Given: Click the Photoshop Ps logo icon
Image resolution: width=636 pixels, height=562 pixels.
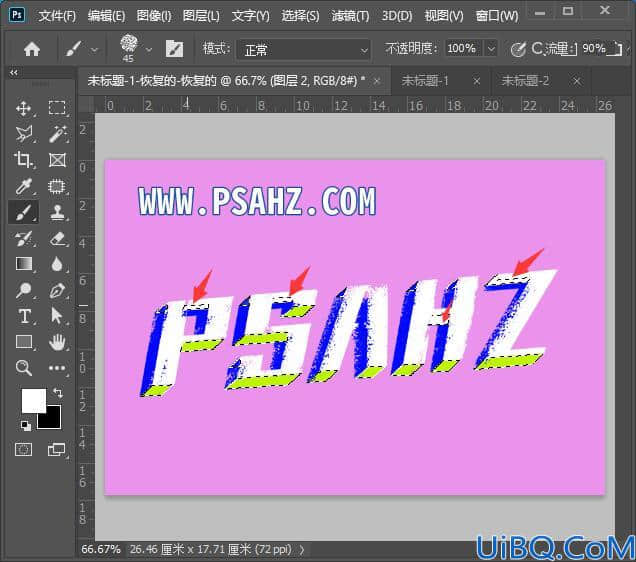Looking at the screenshot, I should (x=17, y=15).
